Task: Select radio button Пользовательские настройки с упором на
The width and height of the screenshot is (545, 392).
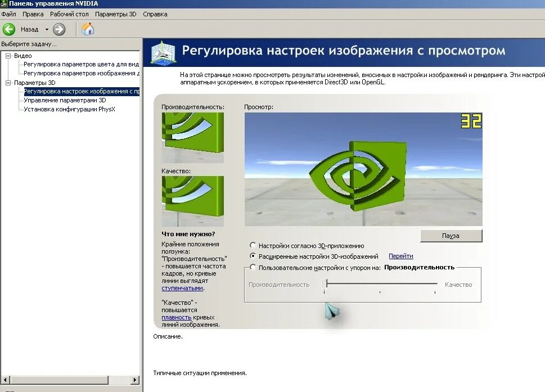Action: [254, 267]
